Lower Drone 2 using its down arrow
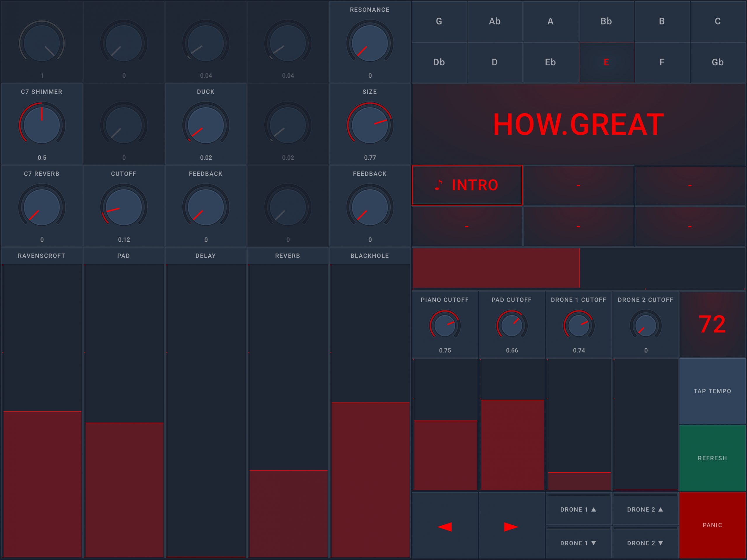This screenshot has width=747, height=560. pos(645,543)
